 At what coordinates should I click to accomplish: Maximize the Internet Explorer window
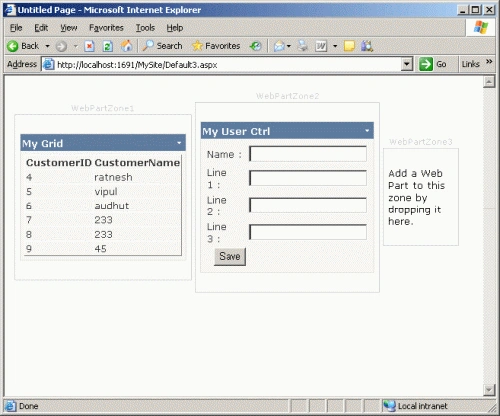coord(475,10)
